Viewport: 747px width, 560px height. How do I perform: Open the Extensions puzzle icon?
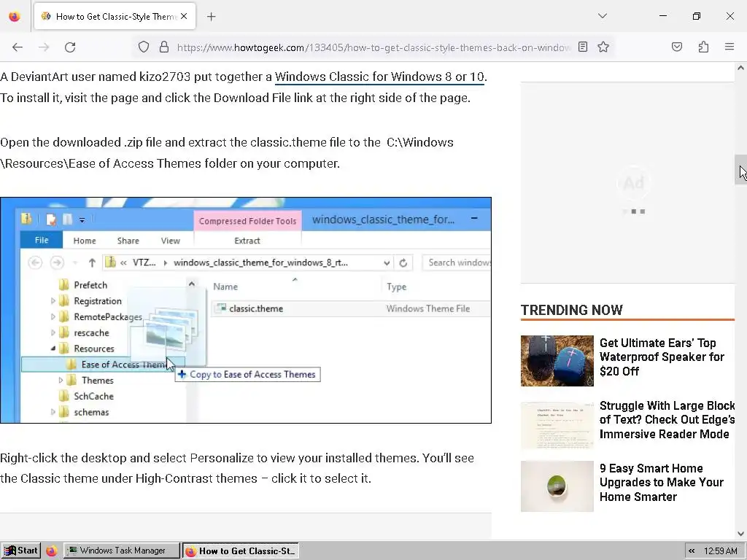[x=703, y=47]
